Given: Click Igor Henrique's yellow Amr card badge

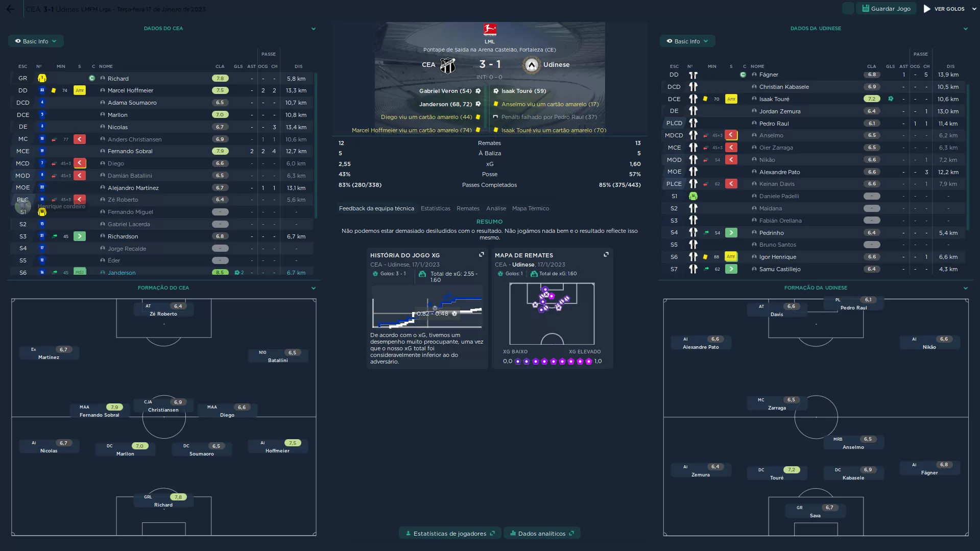Looking at the screenshot, I should tap(731, 257).
